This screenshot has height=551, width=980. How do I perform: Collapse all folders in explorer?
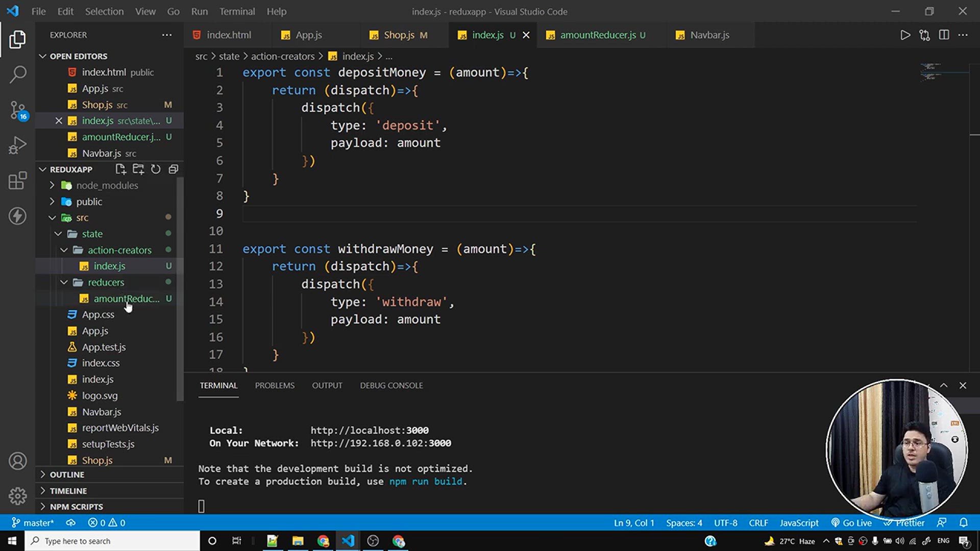pyautogui.click(x=174, y=169)
